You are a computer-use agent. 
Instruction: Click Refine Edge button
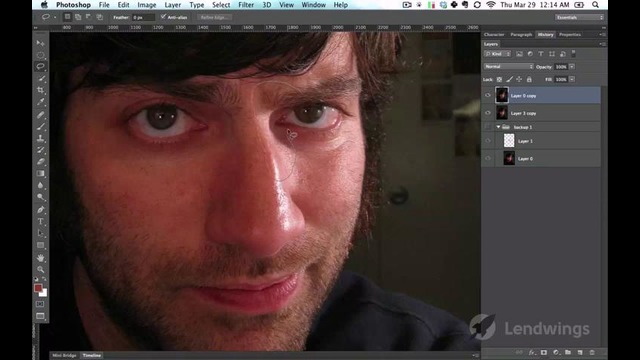coord(214,17)
